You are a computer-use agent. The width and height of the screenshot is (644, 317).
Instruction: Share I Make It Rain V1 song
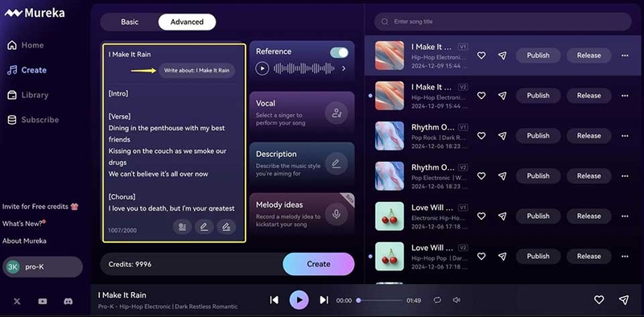pos(502,56)
